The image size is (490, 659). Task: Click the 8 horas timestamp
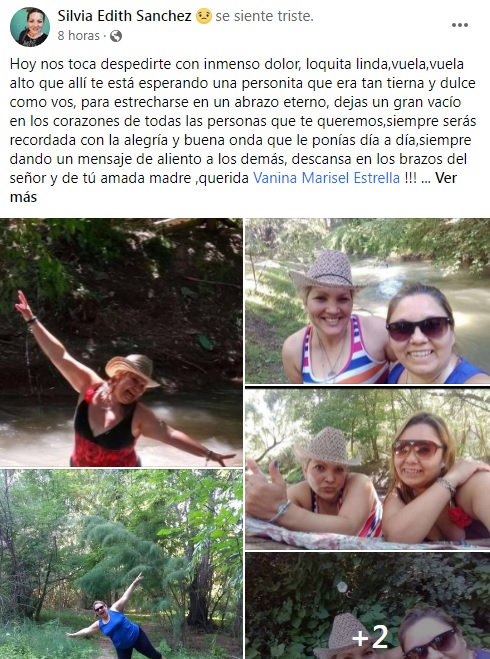(79, 36)
